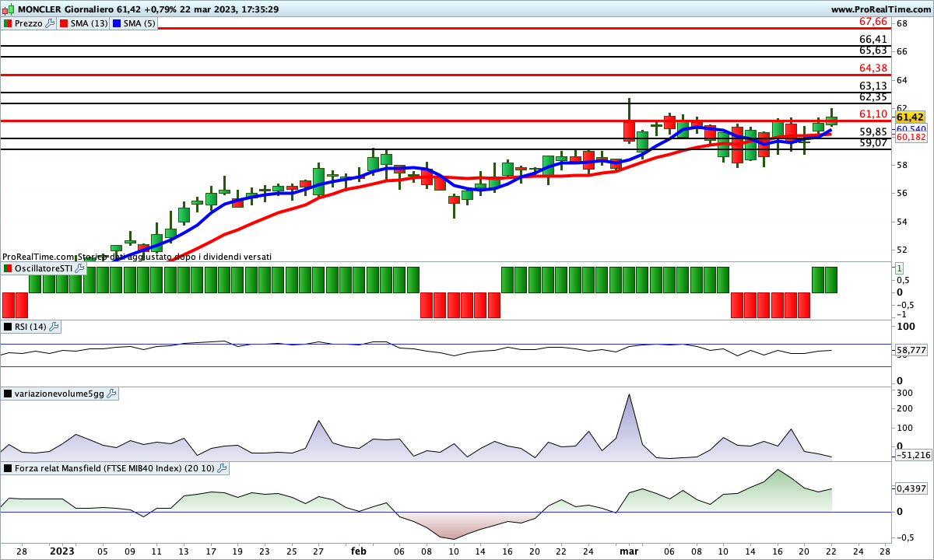Click the mar month label on time axis

pyautogui.click(x=629, y=551)
